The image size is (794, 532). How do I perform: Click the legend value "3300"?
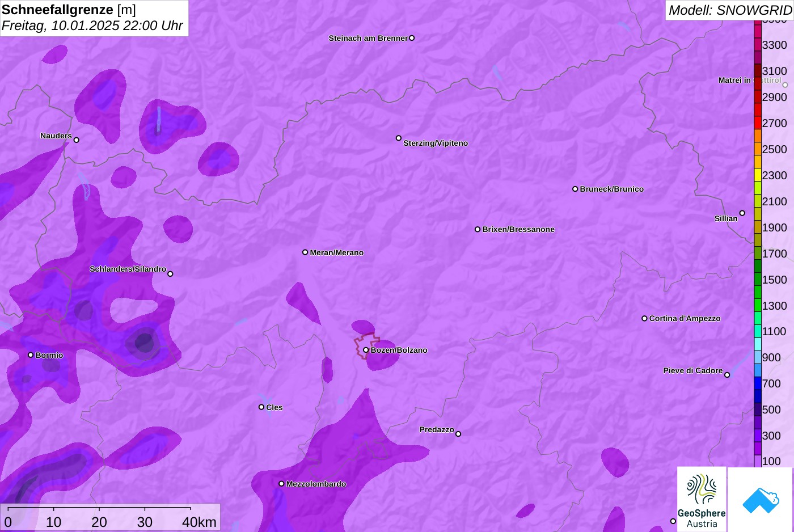(775, 45)
